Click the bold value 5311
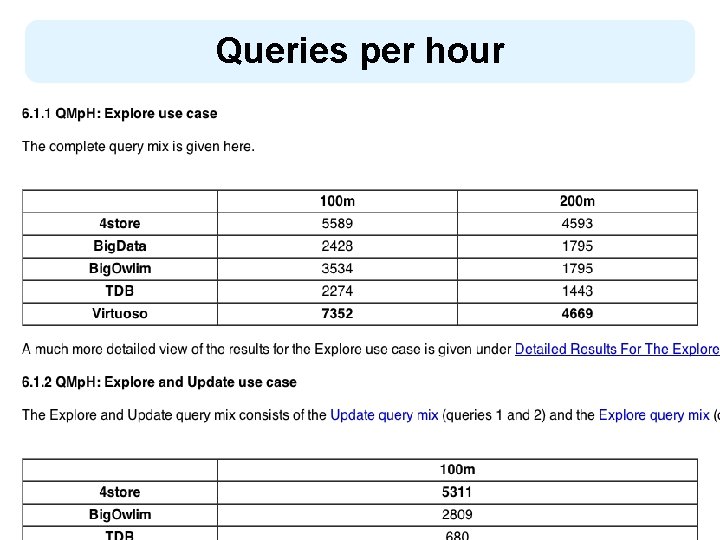 [457, 492]
